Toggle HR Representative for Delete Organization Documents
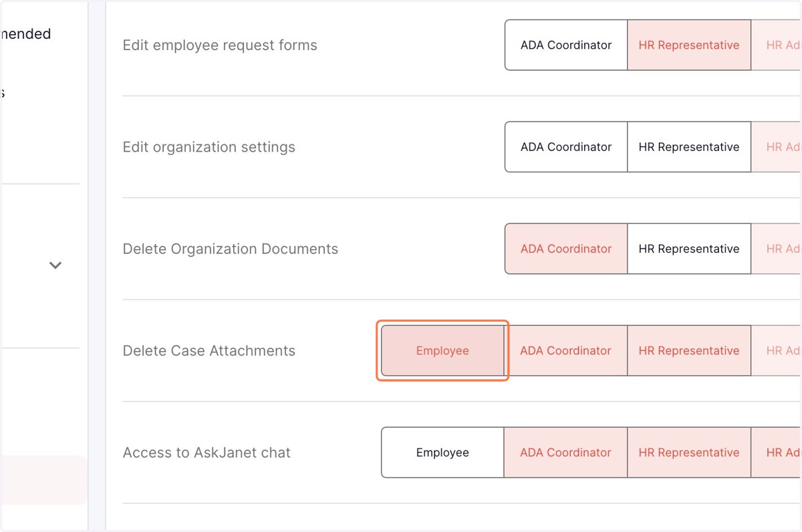This screenshot has width=802, height=532. pos(689,249)
